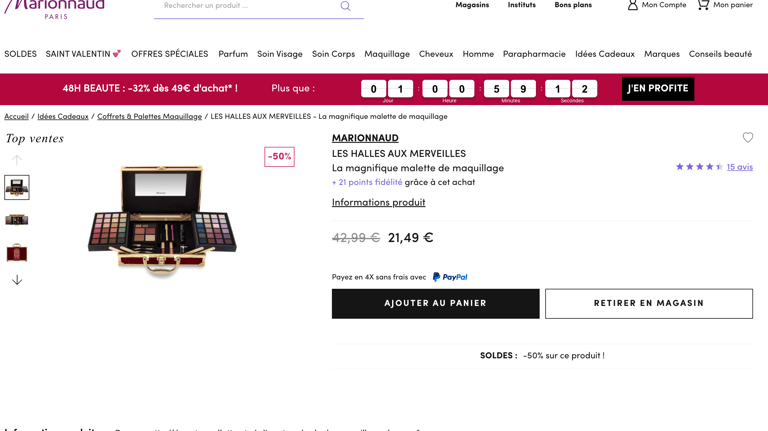The width and height of the screenshot is (768, 431).
Task: Open the Mon panier cart icon
Action: tap(703, 5)
